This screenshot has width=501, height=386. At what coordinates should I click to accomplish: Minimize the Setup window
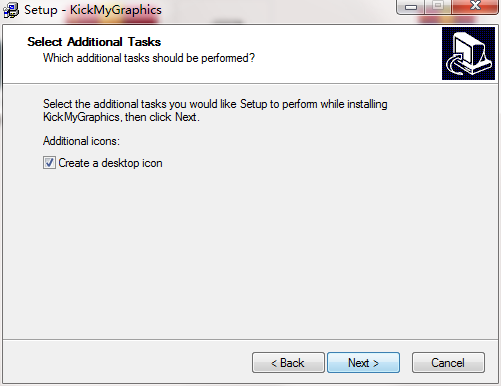[411, 7]
